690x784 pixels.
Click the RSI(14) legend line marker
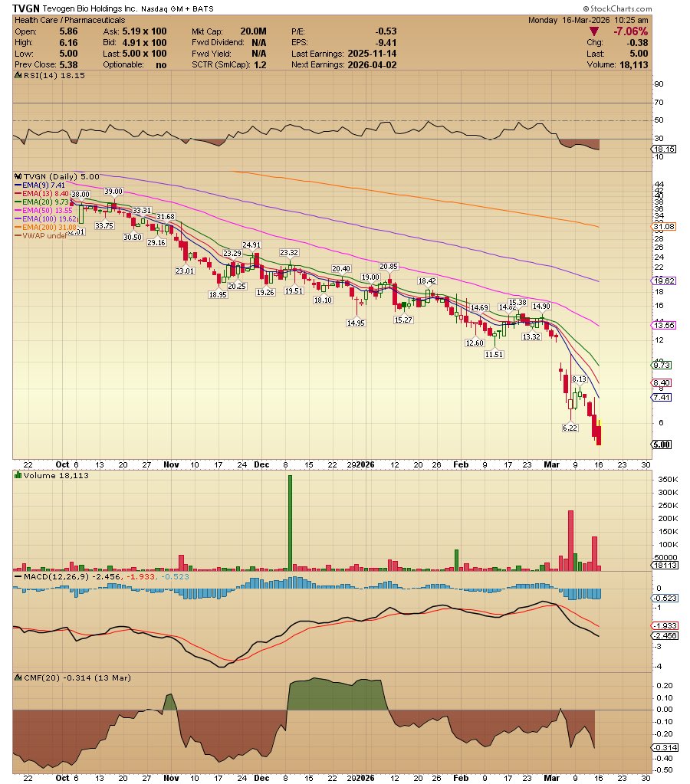pyautogui.click(x=18, y=76)
